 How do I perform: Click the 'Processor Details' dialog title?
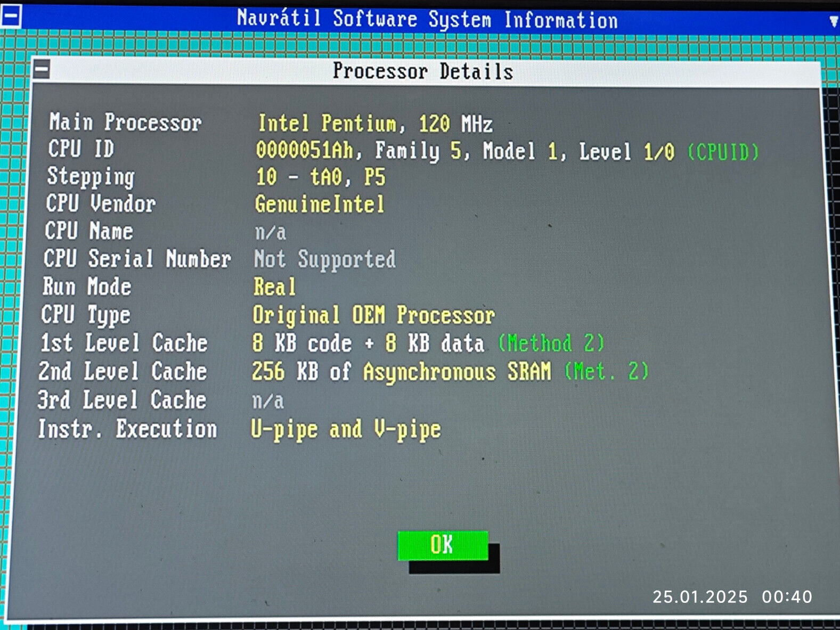point(423,71)
